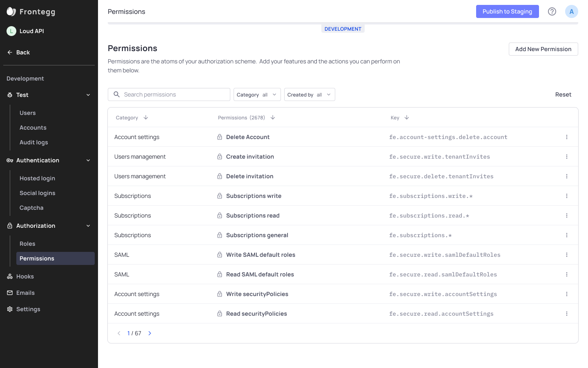
Task: Click the Delete invitation permission name
Action: click(x=250, y=176)
